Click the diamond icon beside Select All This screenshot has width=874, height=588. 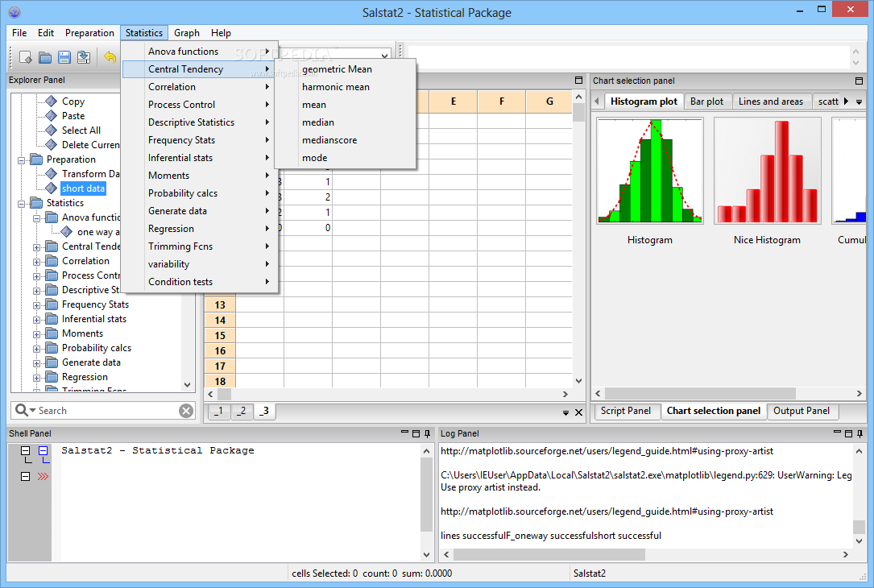point(52,130)
